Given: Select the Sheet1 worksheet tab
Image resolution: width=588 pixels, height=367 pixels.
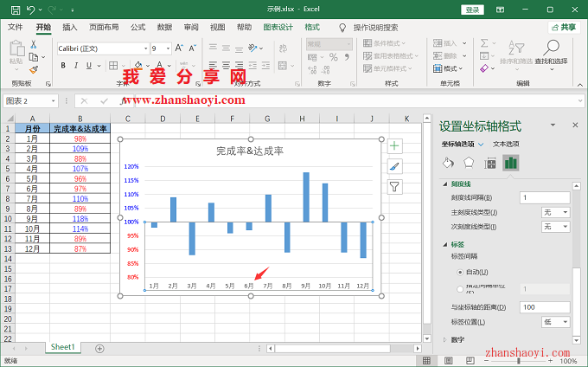Looking at the screenshot, I should [63, 347].
